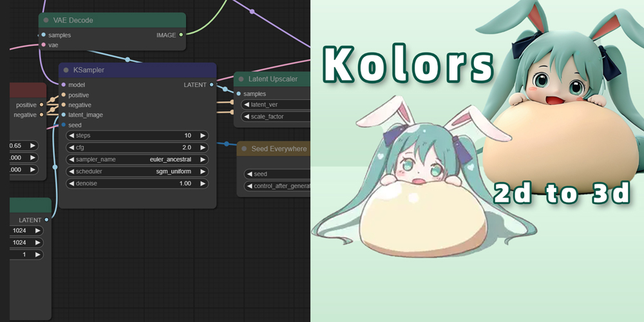Viewport: 644px width, 322px height.
Task: Click the denoise value field showing 1.00
Action: tap(137, 184)
